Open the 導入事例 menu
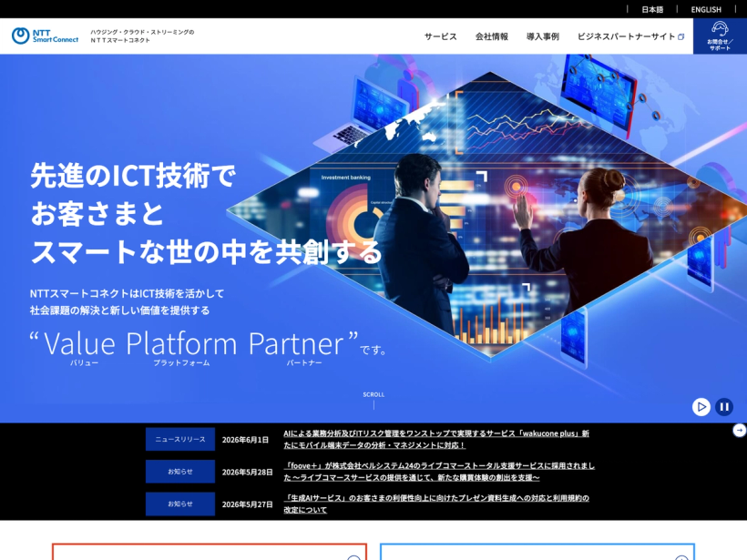Image resolution: width=747 pixels, height=560 pixels. [x=543, y=36]
